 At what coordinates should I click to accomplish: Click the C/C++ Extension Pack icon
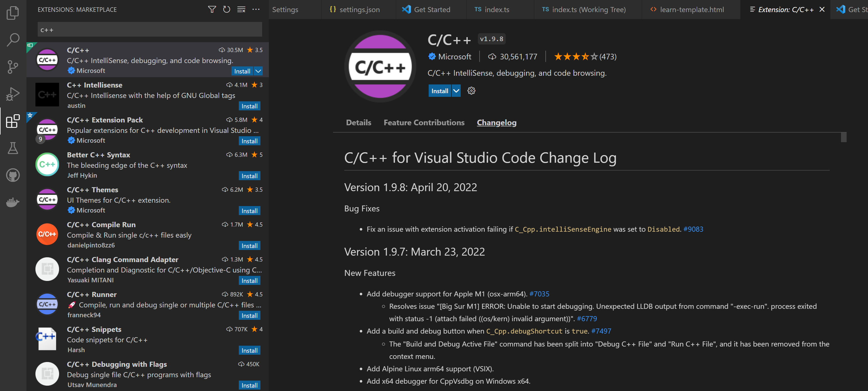(x=47, y=129)
